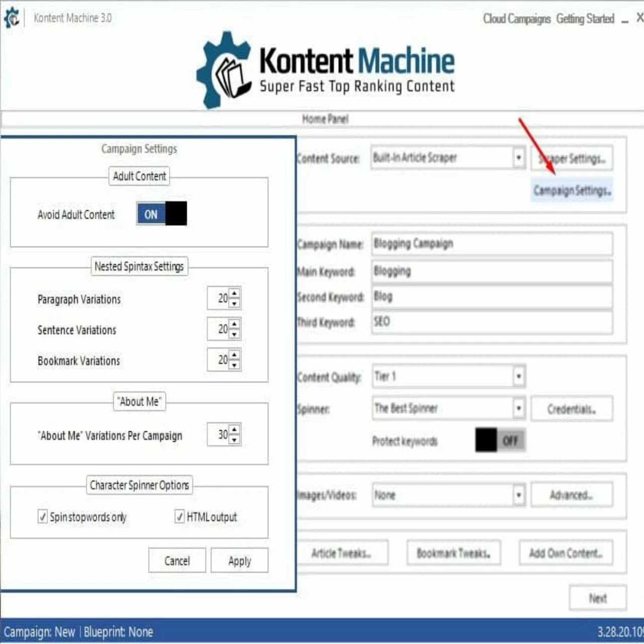644x644 pixels.
Task: Decrease the Bookmark Variations value
Action: [x=234, y=365]
